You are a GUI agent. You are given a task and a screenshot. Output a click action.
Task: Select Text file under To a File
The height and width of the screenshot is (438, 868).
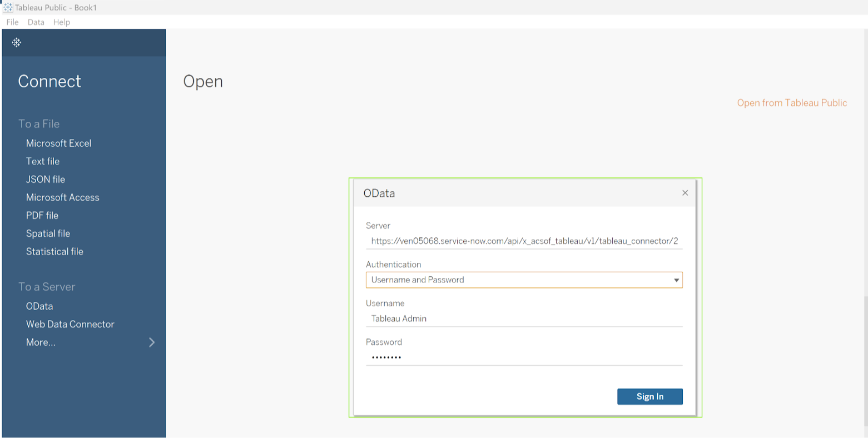(x=42, y=161)
